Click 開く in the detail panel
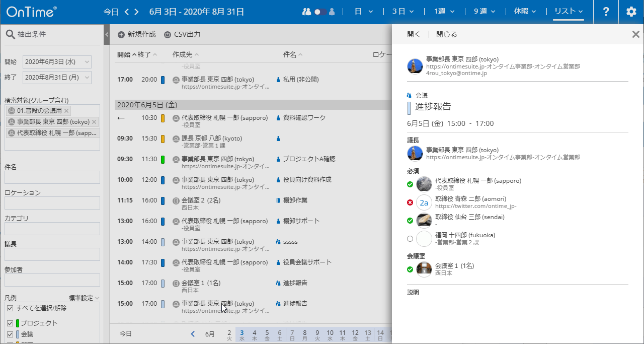The image size is (644, 344). (414, 34)
